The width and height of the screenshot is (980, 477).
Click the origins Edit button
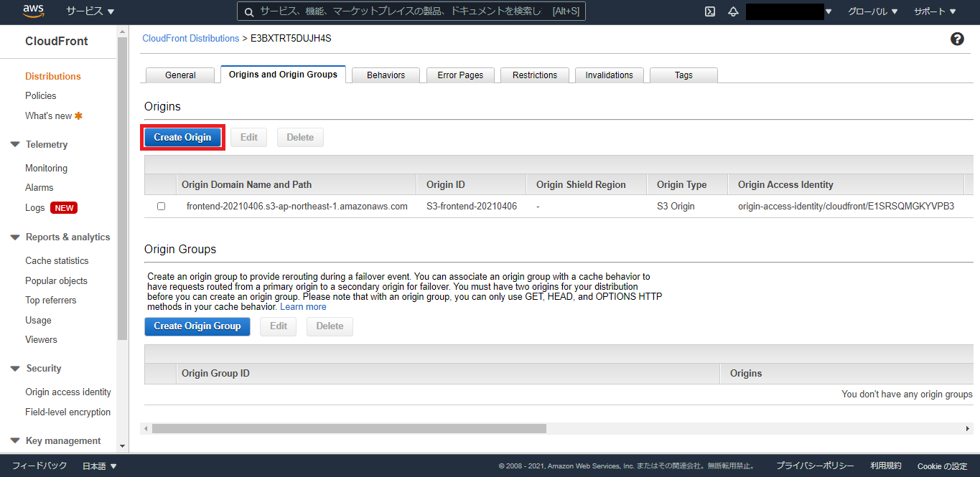[248, 138]
